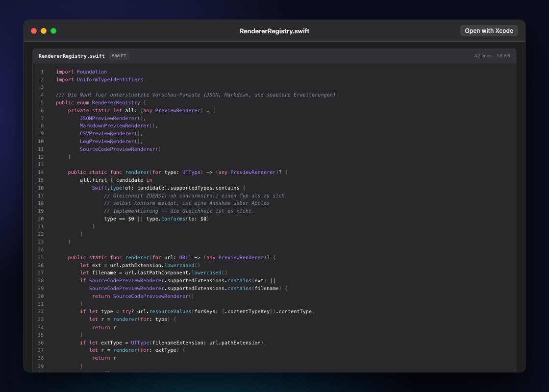Click 'return SourceCodePreviewRenderer()' on line 30
Image resolution: width=549 pixels, height=392 pixels.
pos(143,296)
